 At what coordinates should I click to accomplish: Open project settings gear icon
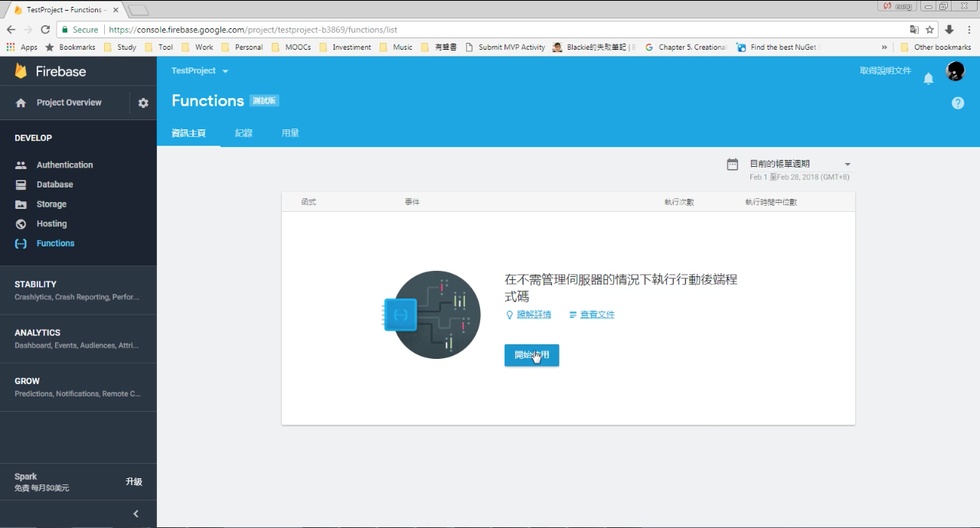pos(143,103)
